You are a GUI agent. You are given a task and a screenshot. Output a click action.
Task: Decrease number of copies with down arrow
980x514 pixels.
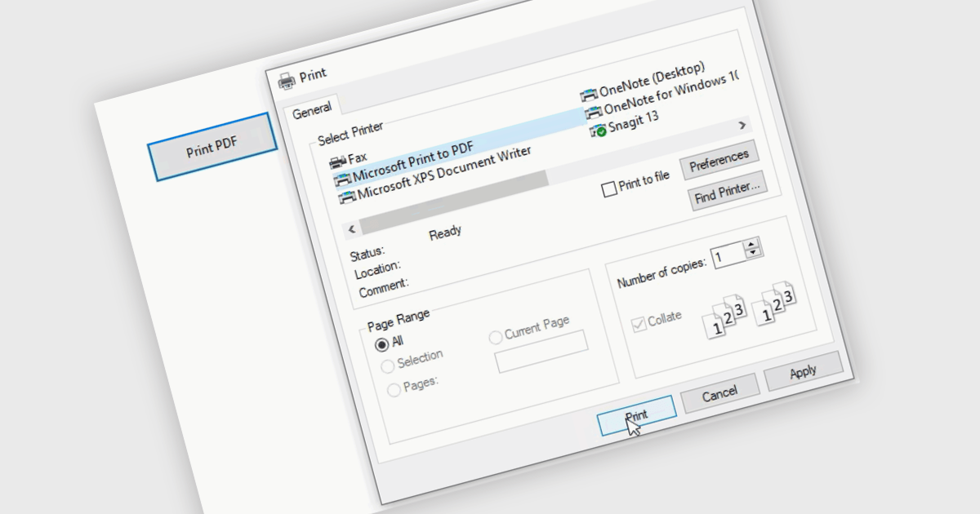(755, 254)
